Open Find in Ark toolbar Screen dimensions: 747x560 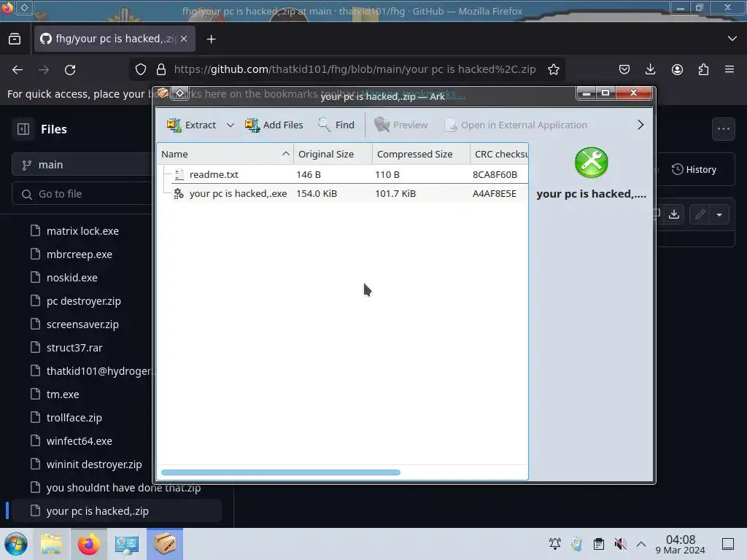[x=336, y=125]
